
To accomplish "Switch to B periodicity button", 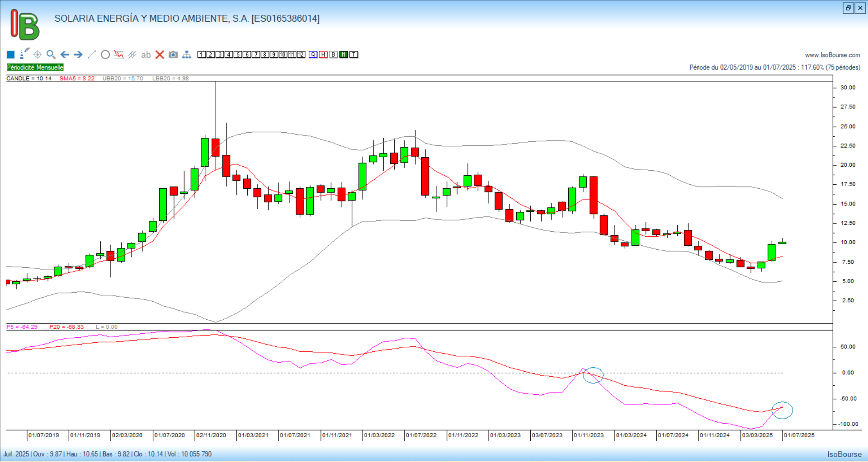I will click(334, 55).
